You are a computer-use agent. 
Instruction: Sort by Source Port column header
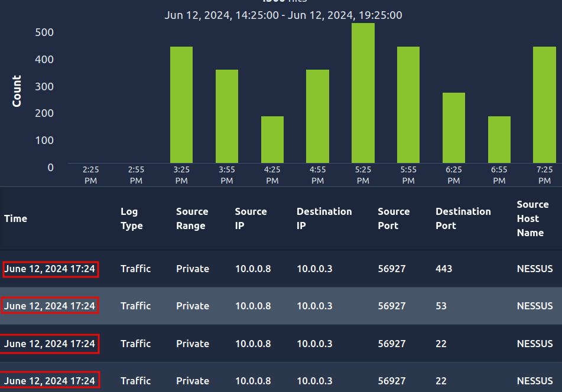(394, 218)
